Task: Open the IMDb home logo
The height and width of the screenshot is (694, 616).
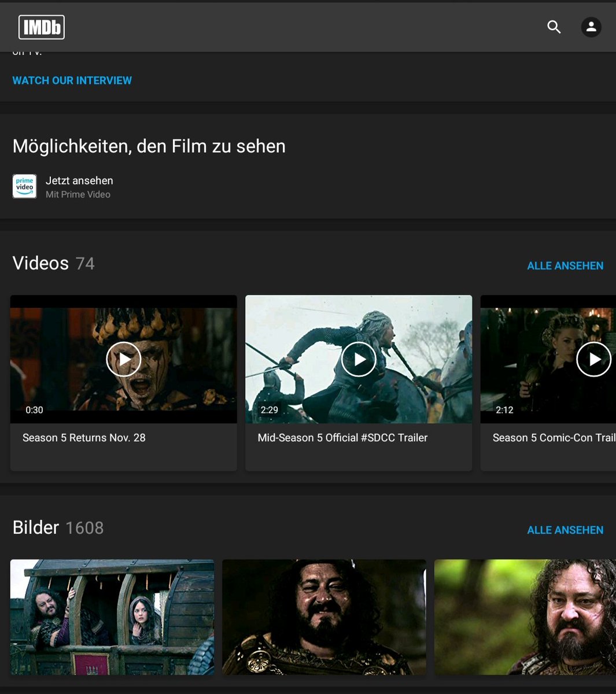Action: pyautogui.click(x=41, y=27)
